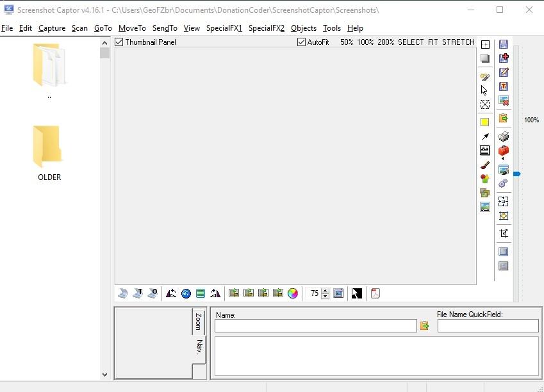Viewport: 544px width, 392px height.
Task: Increase the 75 value with up arrow
Action: [325, 291]
